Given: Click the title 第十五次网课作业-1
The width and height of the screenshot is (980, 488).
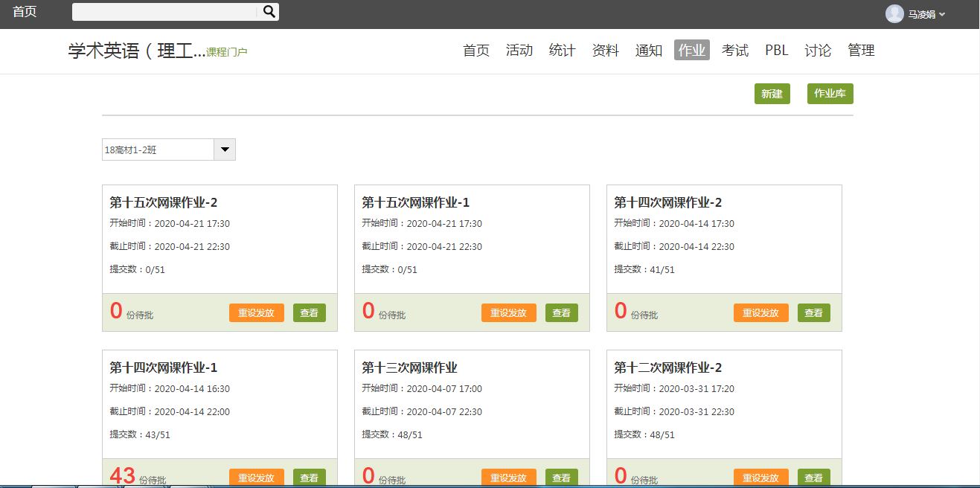Looking at the screenshot, I should point(416,202).
